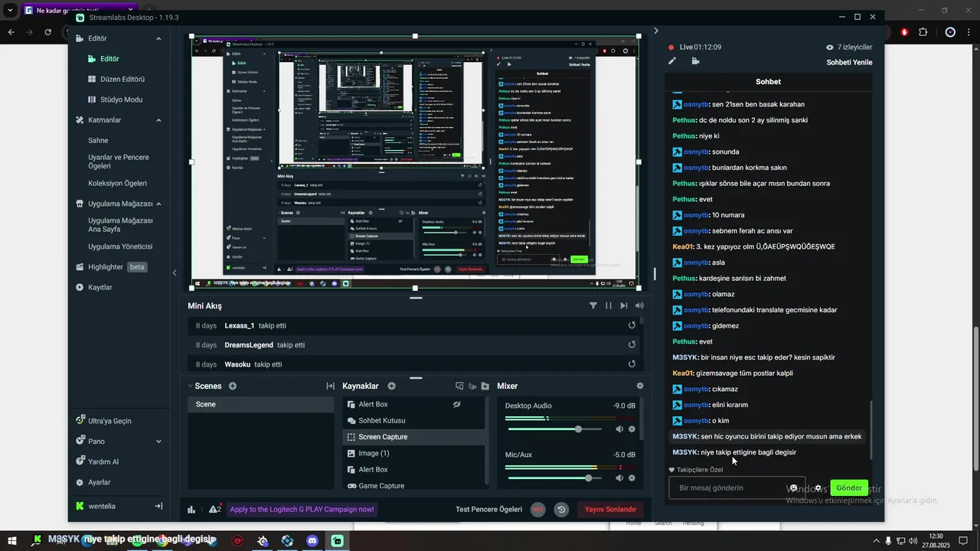
Task: Select Screen Capture source
Action: click(x=413, y=437)
